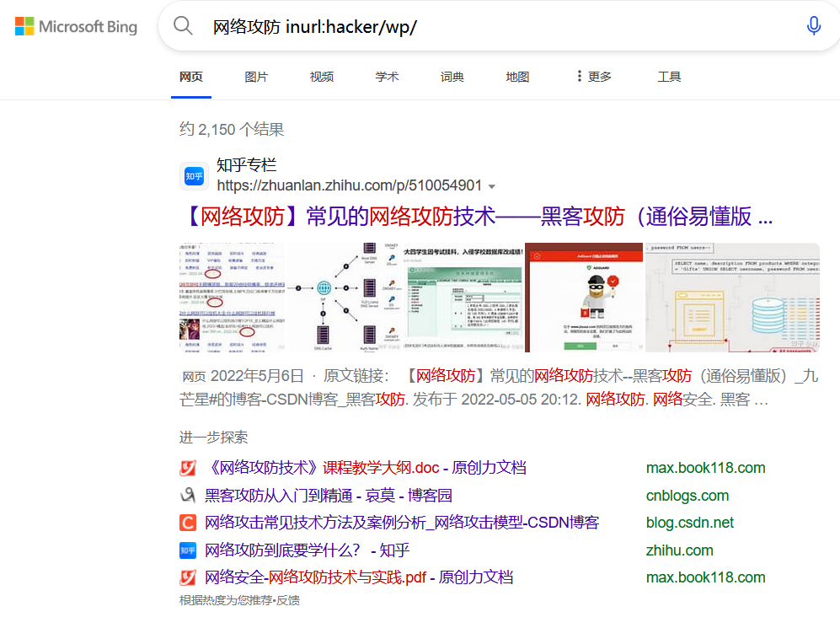This screenshot has height=628, width=840.
Task: Click the 反馈 feedback link
Action: point(289,600)
